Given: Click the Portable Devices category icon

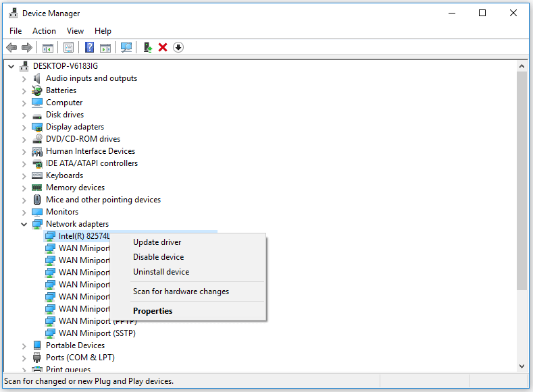Looking at the screenshot, I should click(37, 345).
